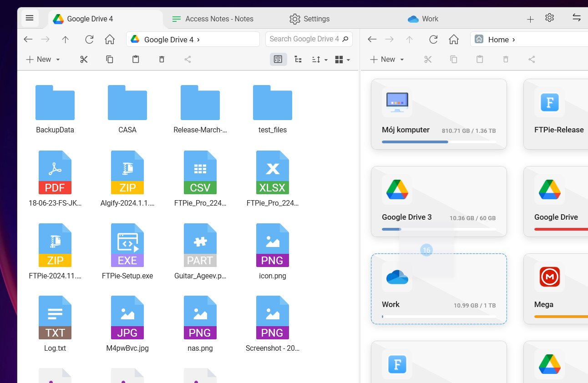
Task: Expand the Home breadcrumb chevron
Action: [x=514, y=40]
